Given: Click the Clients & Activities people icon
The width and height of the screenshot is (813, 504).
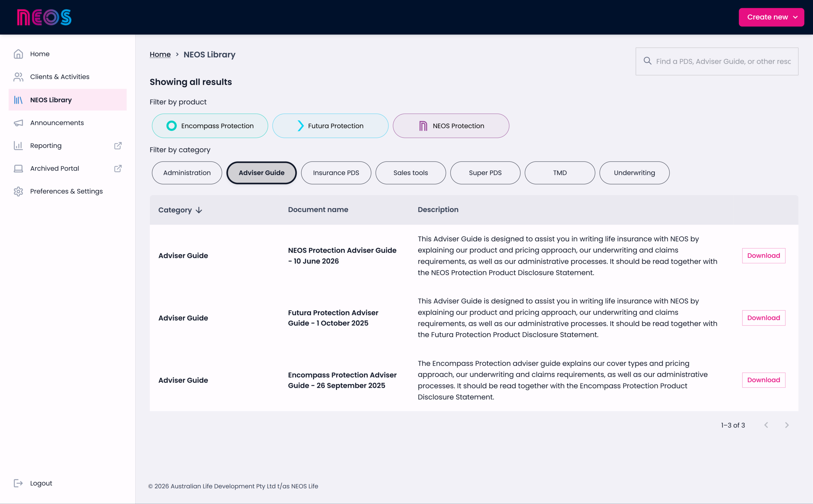Looking at the screenshot, I should point(18,77).
